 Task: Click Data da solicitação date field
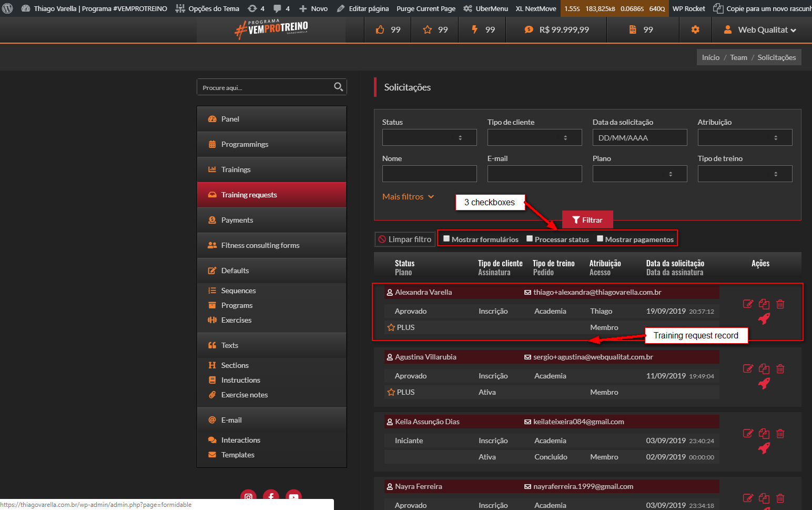coord(640,137)
